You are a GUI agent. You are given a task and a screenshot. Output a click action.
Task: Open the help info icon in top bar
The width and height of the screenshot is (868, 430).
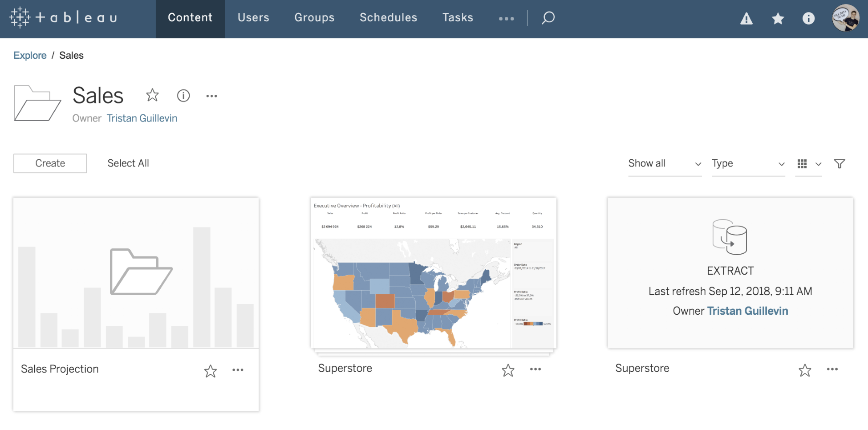808,18
